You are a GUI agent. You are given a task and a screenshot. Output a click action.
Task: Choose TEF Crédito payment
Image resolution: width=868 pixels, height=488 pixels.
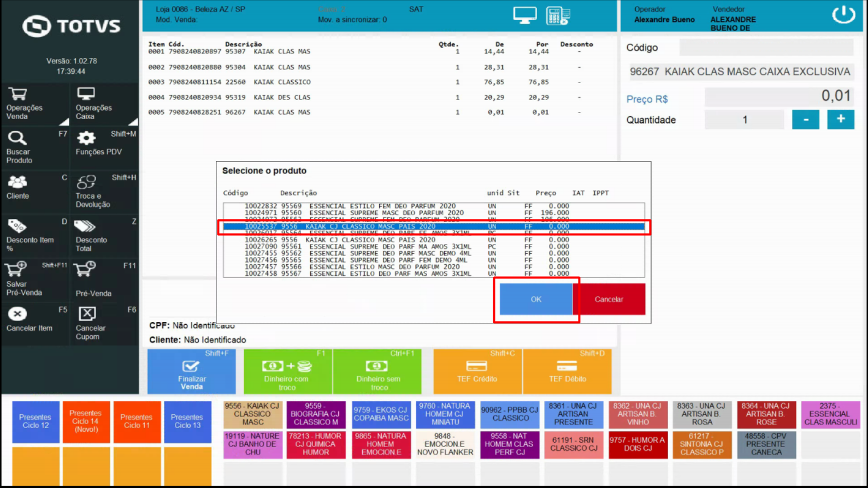(x=477, y=371)
